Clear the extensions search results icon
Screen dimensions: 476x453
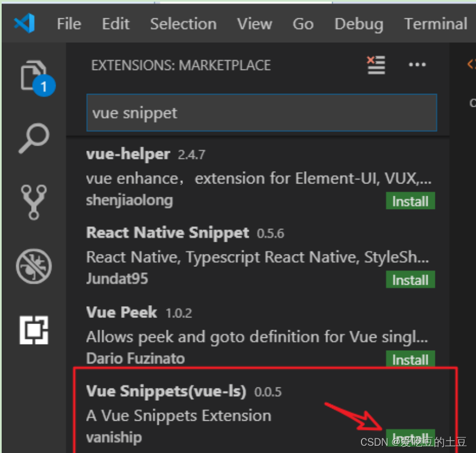click(376, 65)
